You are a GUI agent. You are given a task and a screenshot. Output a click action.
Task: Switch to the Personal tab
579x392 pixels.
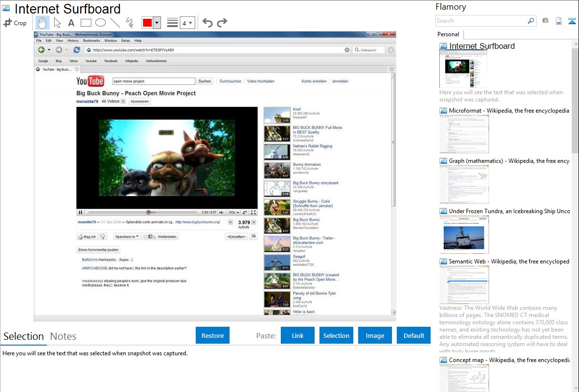[449, 34]
